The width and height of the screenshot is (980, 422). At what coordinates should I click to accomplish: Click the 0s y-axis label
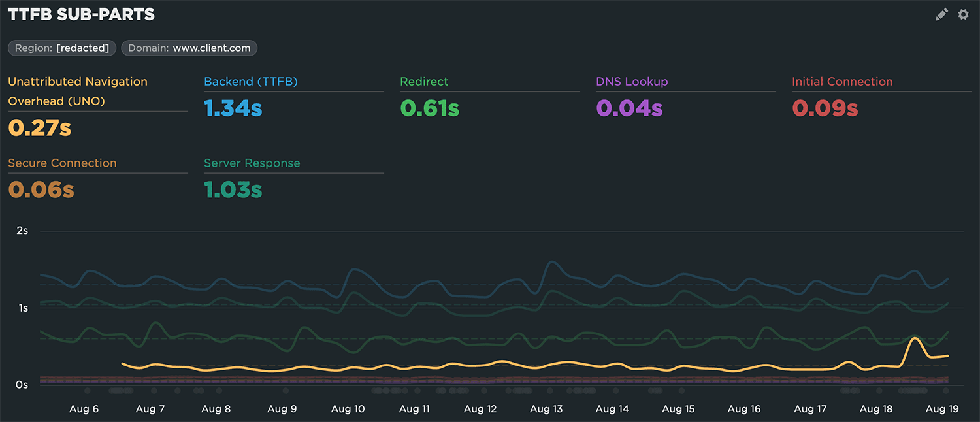pyautogui.click(x=23, y=385)
